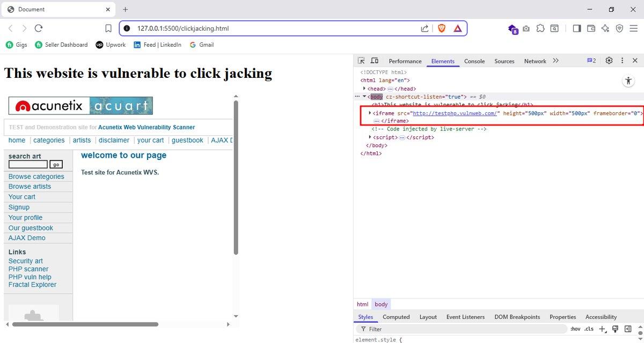Open the Computed styles tab

click(x=397, y=317)
